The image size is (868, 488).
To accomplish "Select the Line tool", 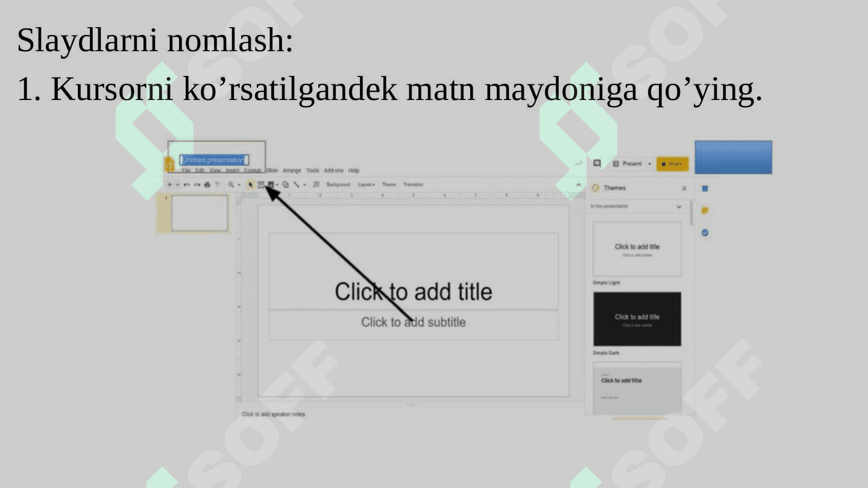I will coord(297,185).
